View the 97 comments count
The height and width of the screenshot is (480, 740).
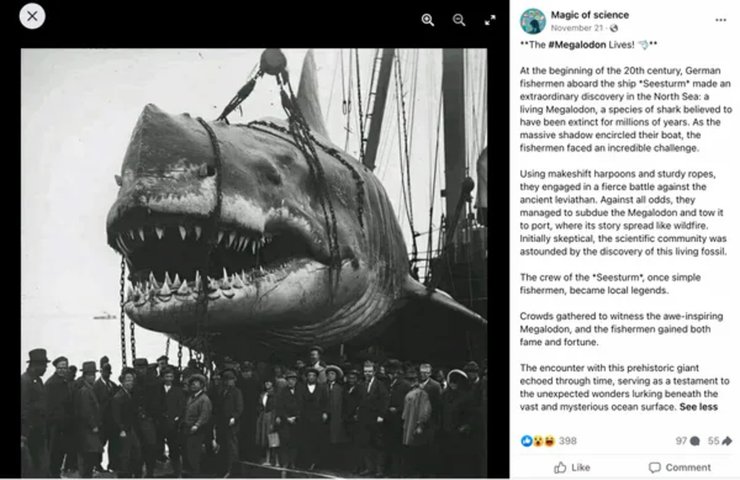[685, 440]
